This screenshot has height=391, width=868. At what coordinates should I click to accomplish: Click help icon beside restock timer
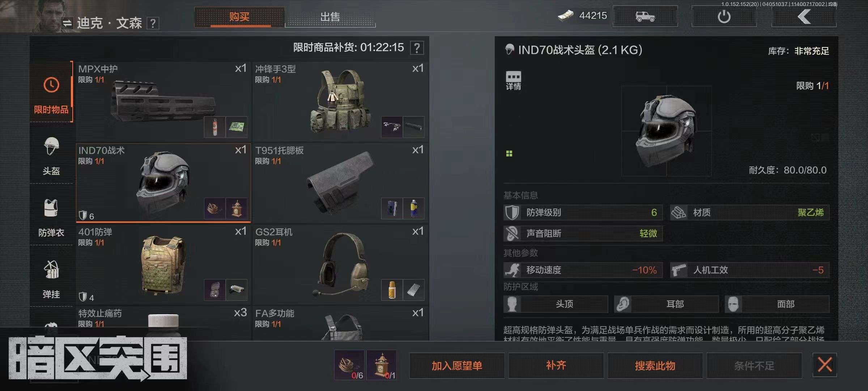click(x=417, y=48)
